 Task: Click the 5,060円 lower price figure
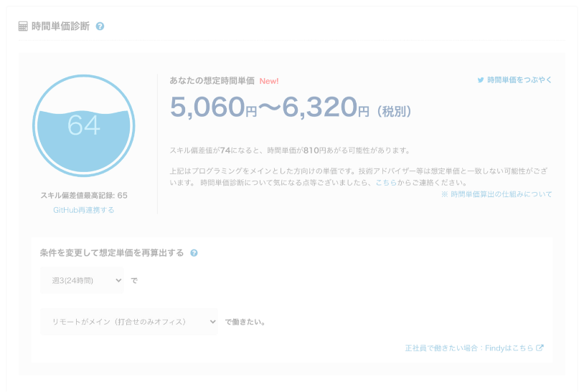212,107
